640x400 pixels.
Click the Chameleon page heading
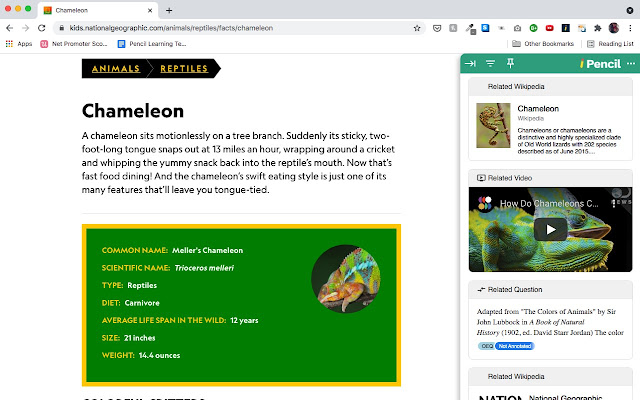coord(133,111)
